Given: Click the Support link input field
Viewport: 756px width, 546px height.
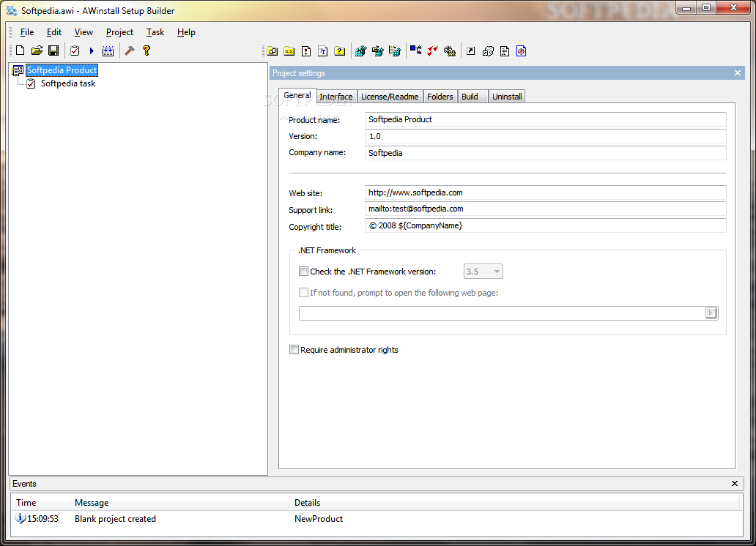Looking at the screenshot, I should tap(545, 209).
